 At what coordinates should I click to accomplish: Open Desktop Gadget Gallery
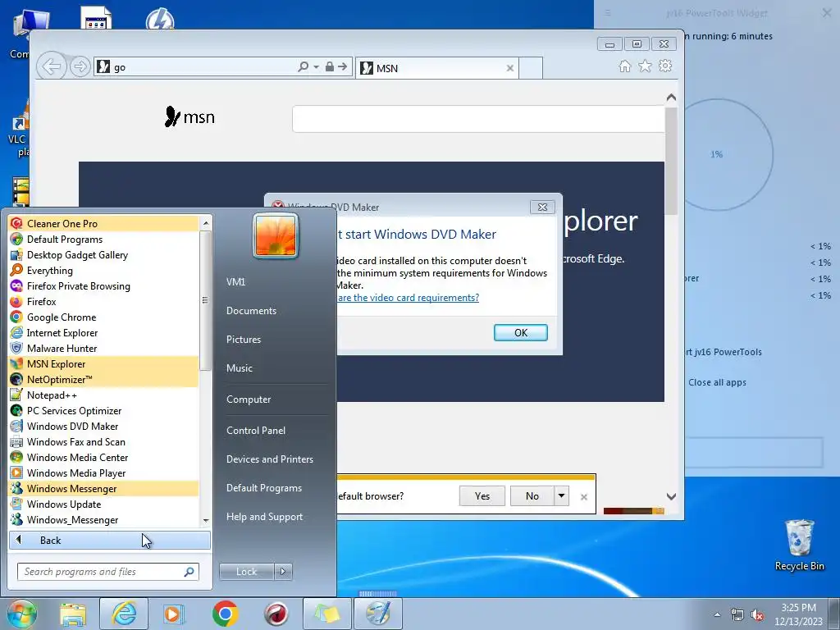point(103,254)
